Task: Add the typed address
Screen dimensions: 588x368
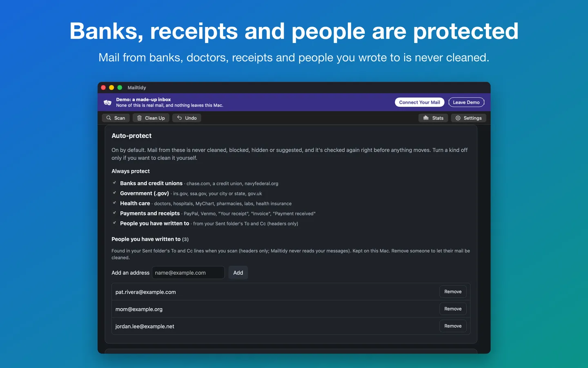Action: (238, 273)
